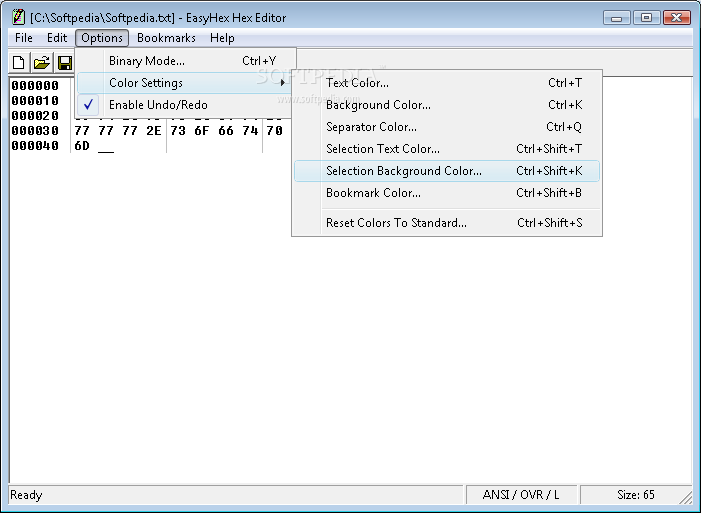The image size is (701, 513).
Task: Click hex byte 74 on row 000030
Action: (x=250, y=131)
